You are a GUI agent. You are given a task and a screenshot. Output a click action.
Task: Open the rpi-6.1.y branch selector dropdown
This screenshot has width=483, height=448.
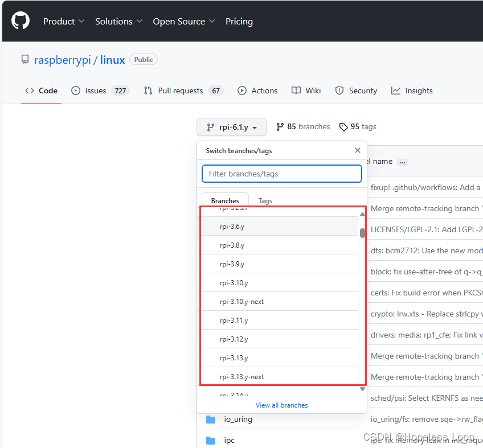[x=231, y=127]
